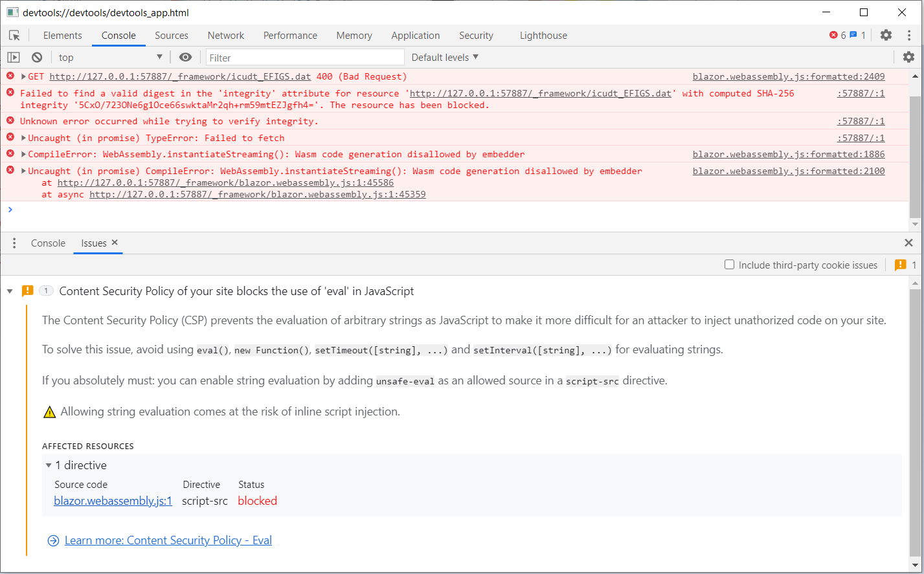Click the yellow issues counter in the drawer
The image size is (924, 574).
point(901,265)
